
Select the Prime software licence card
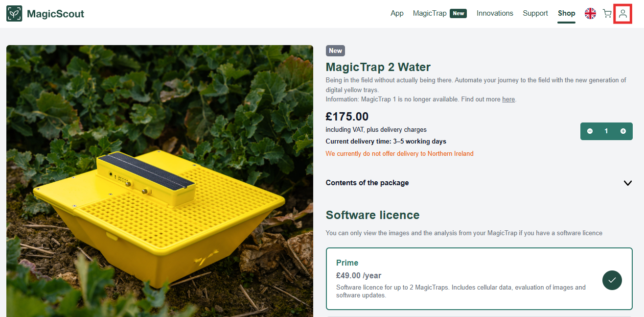(x=479, y=279)
